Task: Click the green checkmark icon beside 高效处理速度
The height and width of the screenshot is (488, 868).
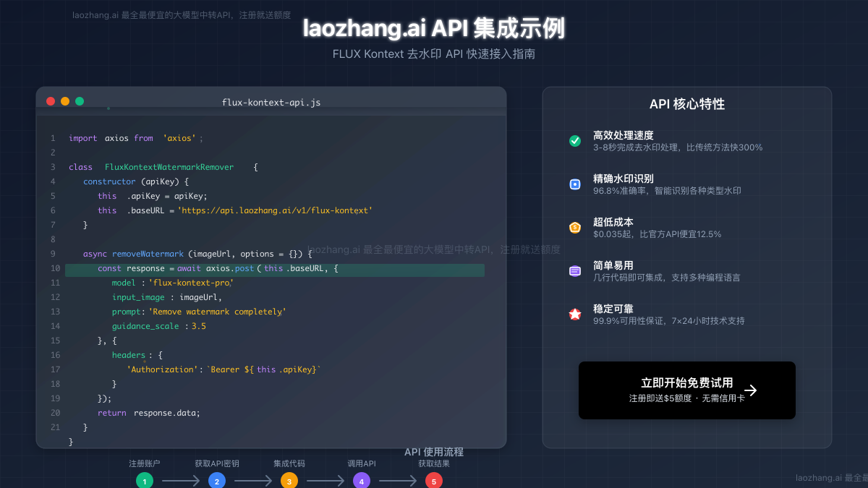Action: 575,141
